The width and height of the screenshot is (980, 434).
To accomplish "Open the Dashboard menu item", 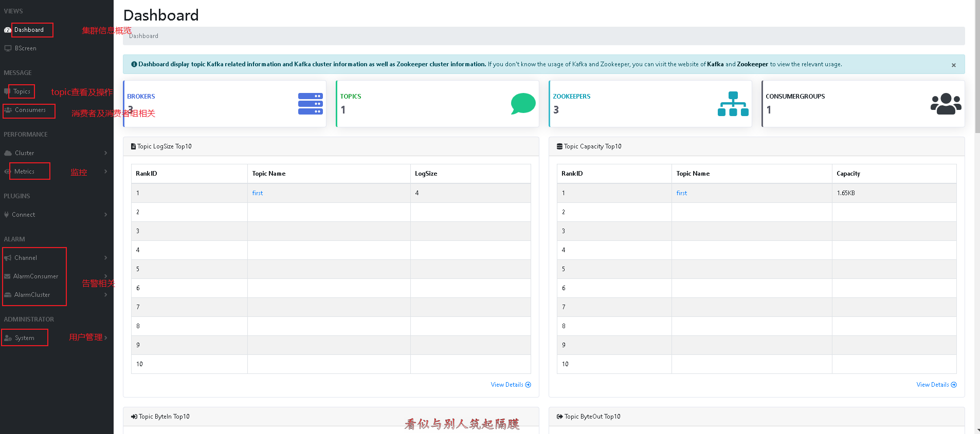I will tap(29, 30).
